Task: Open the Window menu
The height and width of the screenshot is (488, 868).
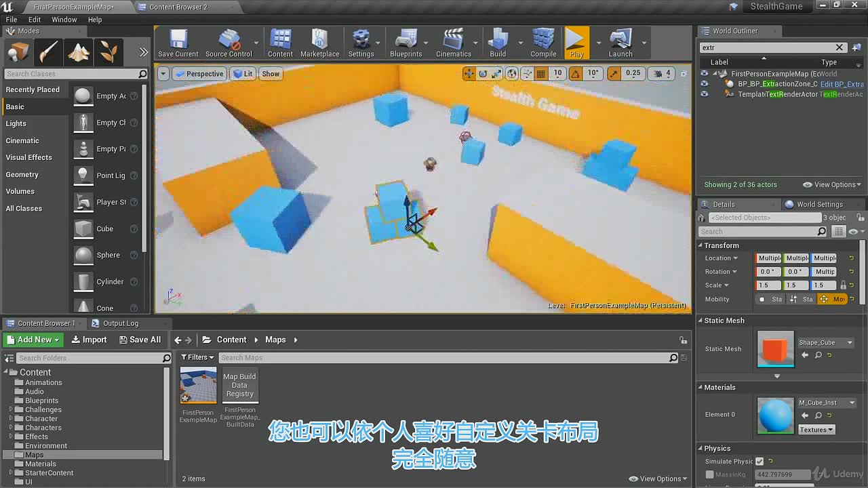Action: (64, 20)
